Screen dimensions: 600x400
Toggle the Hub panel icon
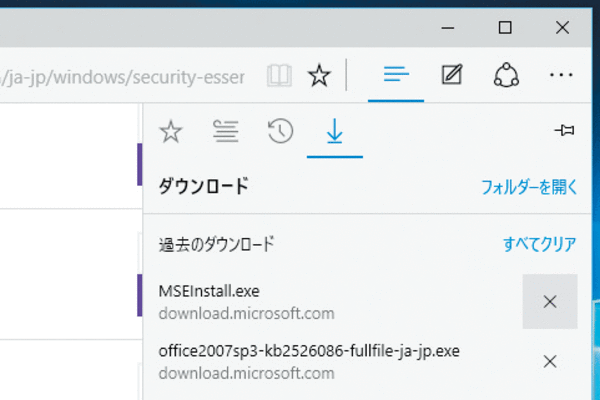coord(396,74)
